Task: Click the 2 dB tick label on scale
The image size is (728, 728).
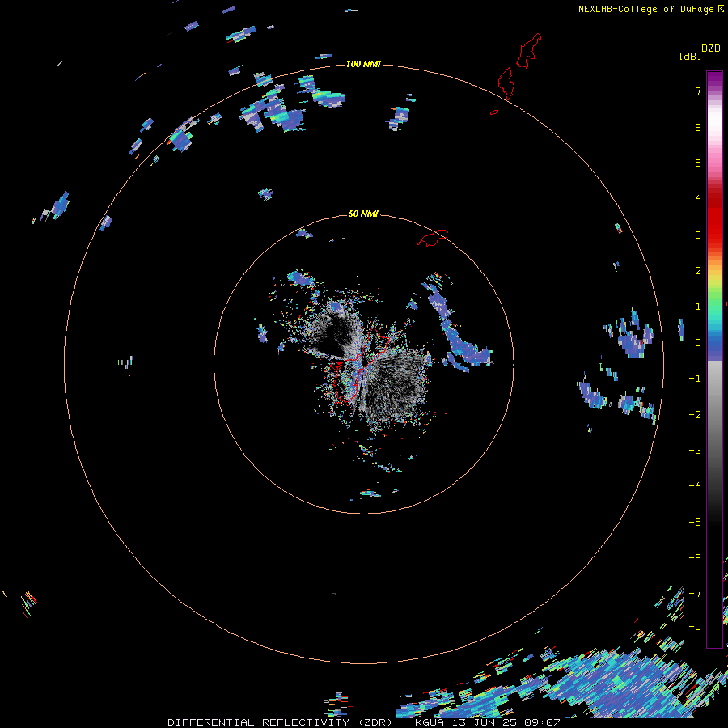Action: [698, 271]
